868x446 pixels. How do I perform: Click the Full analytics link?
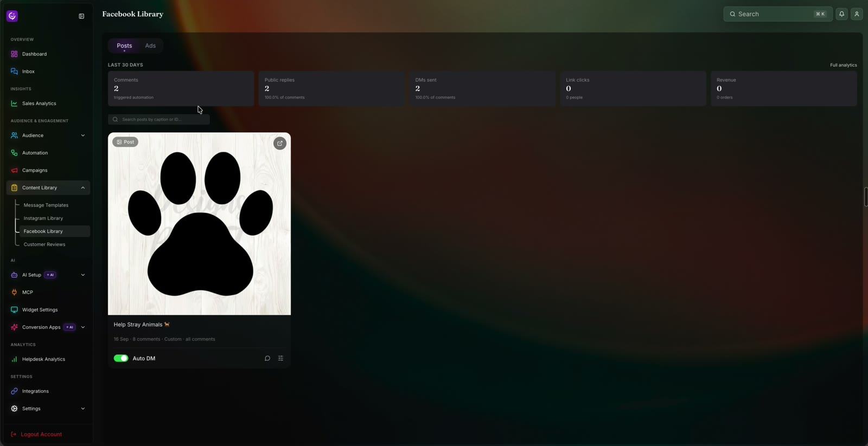[843, 65]
